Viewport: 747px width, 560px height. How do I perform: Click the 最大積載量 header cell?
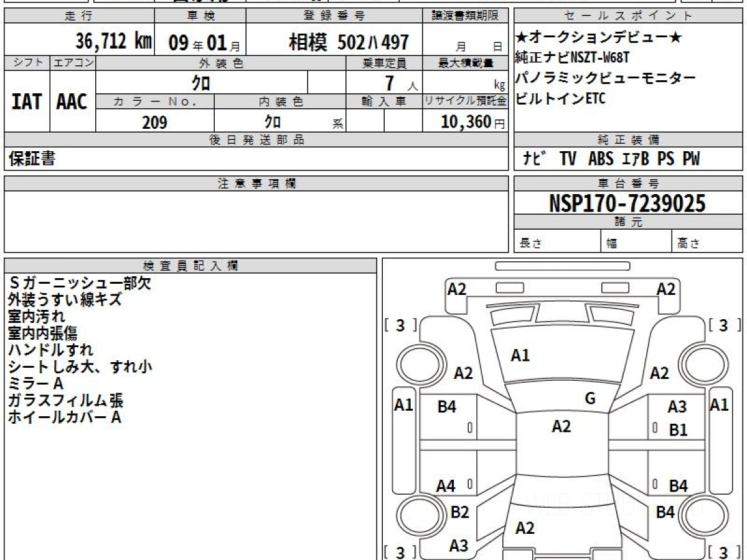pyautogui.click(x=465, y=63)
